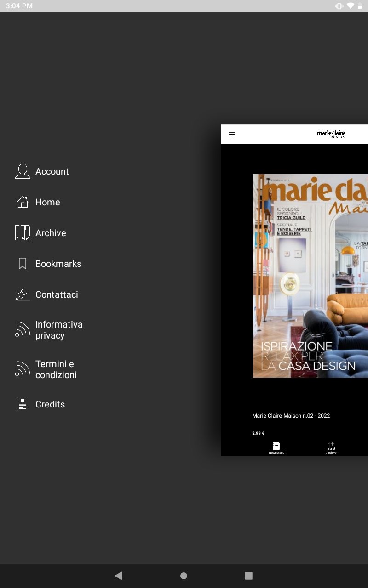Screen dimensions: 368x588
Task: Tap the Credits badge icon
Action: (x=23, y=404)
